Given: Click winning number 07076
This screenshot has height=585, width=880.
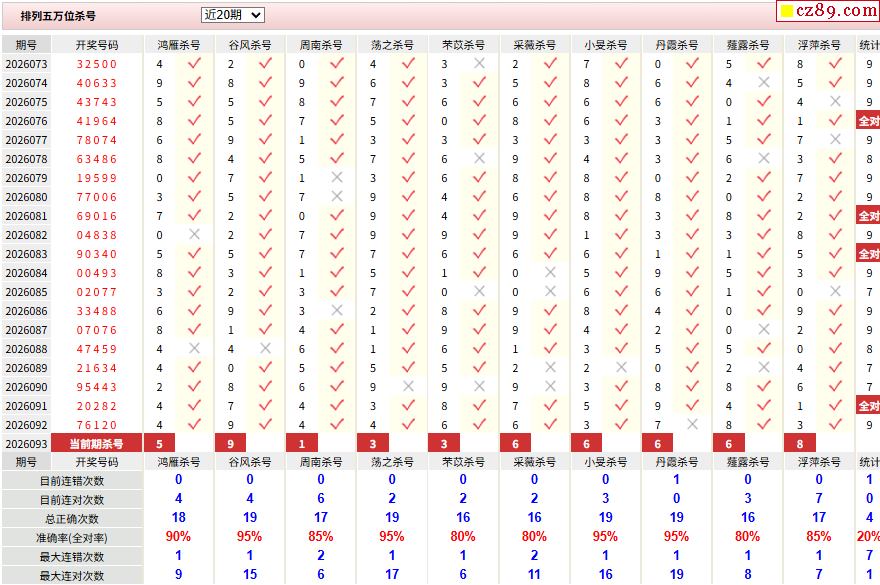Looking at the screenshot, I should coord(97,330).
